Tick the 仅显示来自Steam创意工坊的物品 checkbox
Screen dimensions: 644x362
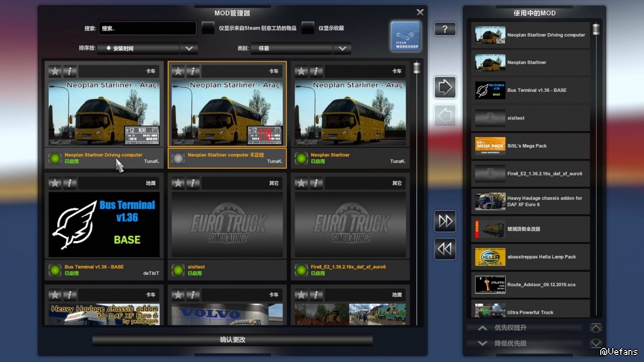click(x=208, y=28)
